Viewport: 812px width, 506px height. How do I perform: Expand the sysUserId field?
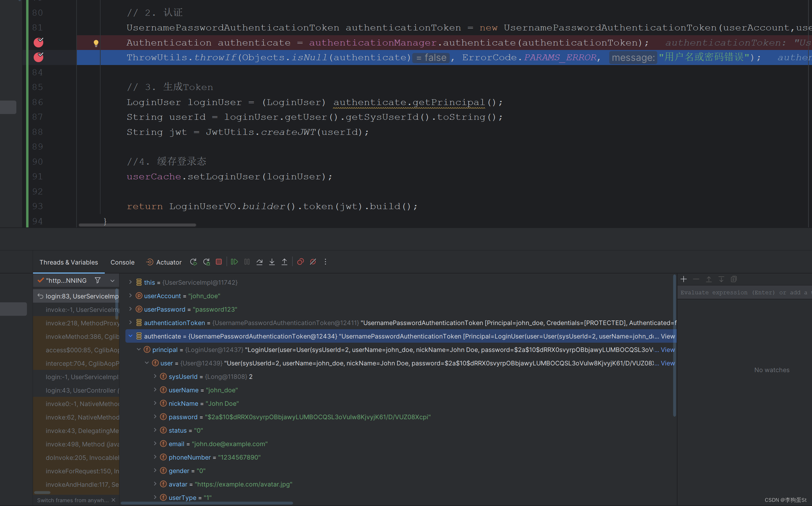coord(155,376)
